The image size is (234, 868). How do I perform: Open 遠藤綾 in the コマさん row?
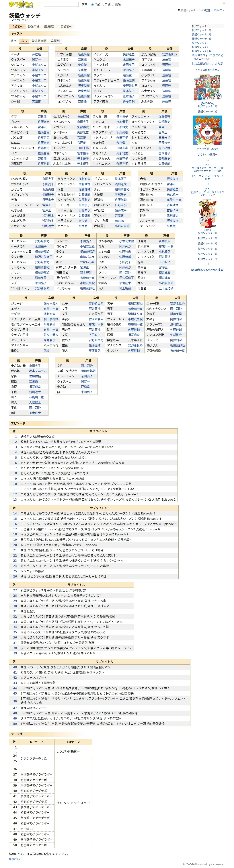click(x=167, y=60)
